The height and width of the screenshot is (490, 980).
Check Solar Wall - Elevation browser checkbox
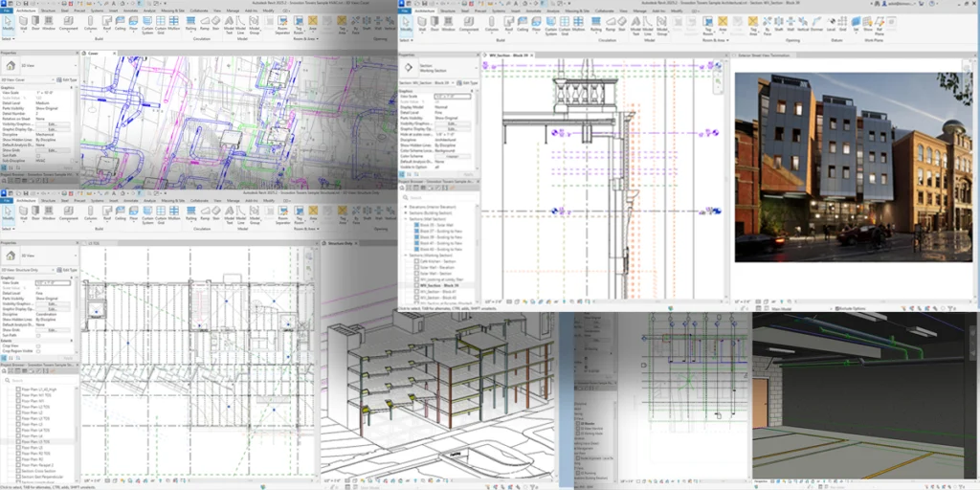[416, 268]
